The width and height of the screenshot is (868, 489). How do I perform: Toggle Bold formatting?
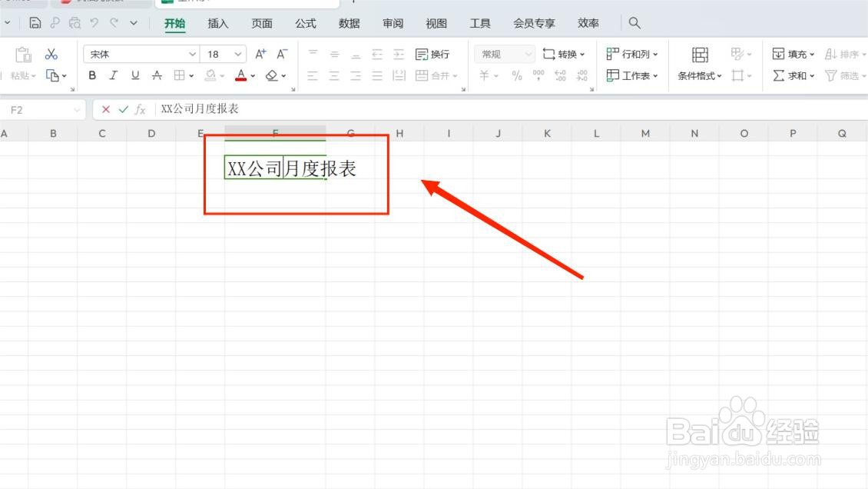[x=92, y=75]
